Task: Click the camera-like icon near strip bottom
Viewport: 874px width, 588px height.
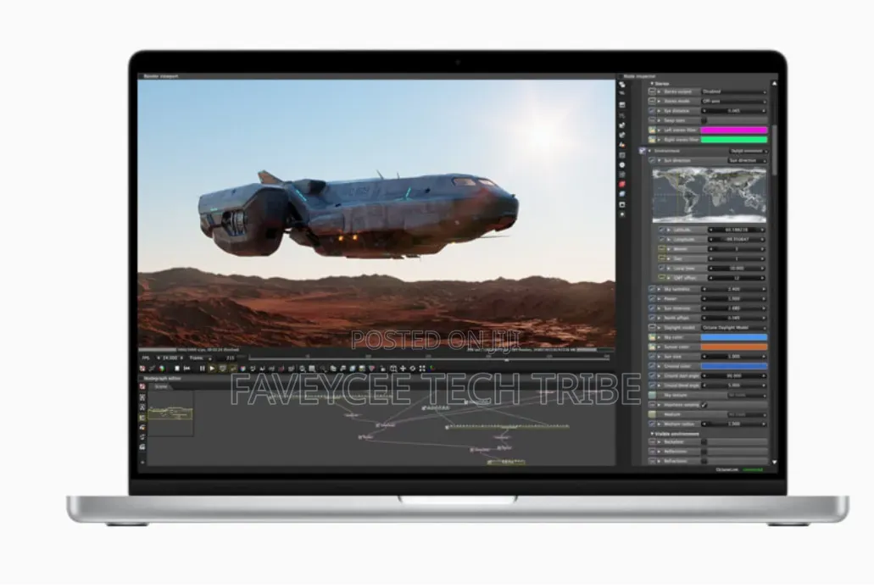Action: [x=622, y=204]
